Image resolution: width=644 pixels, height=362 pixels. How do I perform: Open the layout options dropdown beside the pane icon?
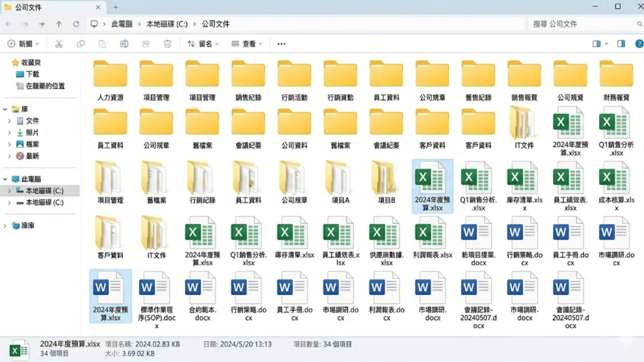pos(607,43)
